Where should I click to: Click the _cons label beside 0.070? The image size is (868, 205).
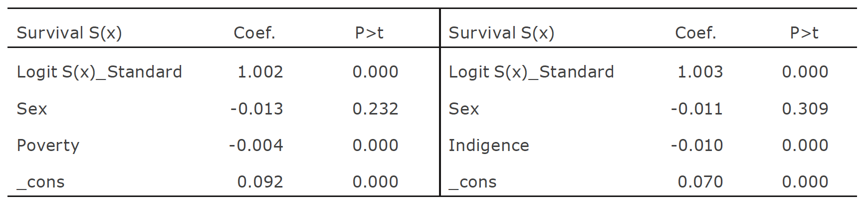[472, 182]
